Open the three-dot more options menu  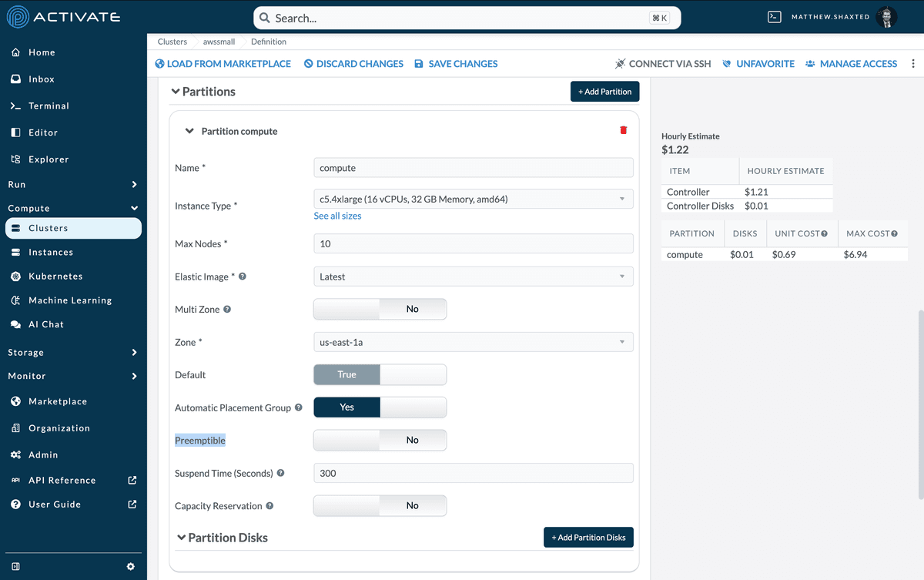(x=913, y=64)
